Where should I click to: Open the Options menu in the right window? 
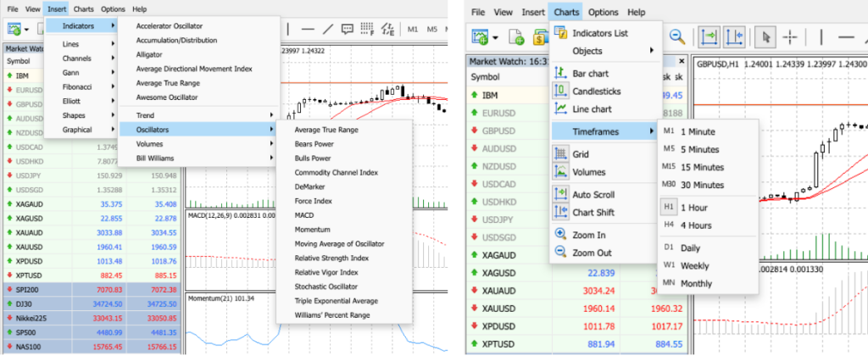click(603, 12)
